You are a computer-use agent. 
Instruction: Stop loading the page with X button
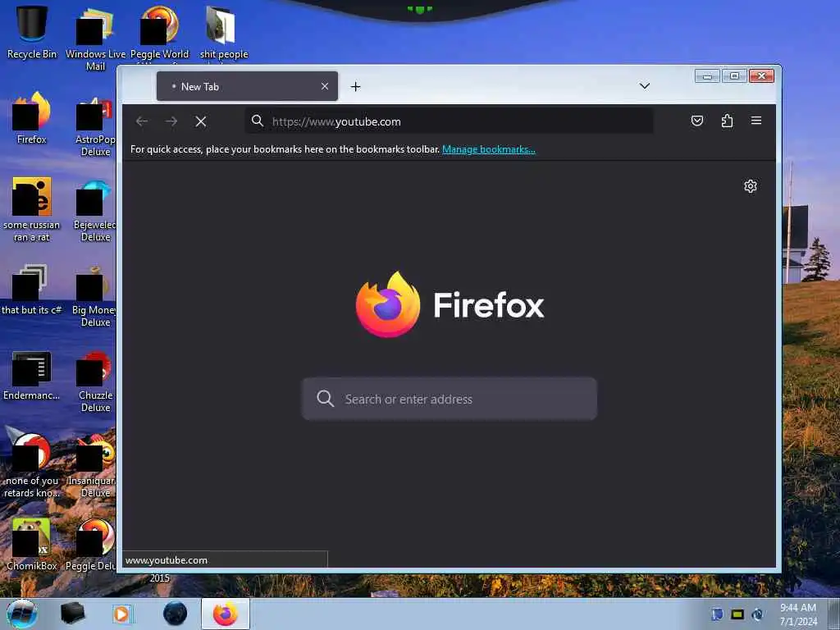201,121
